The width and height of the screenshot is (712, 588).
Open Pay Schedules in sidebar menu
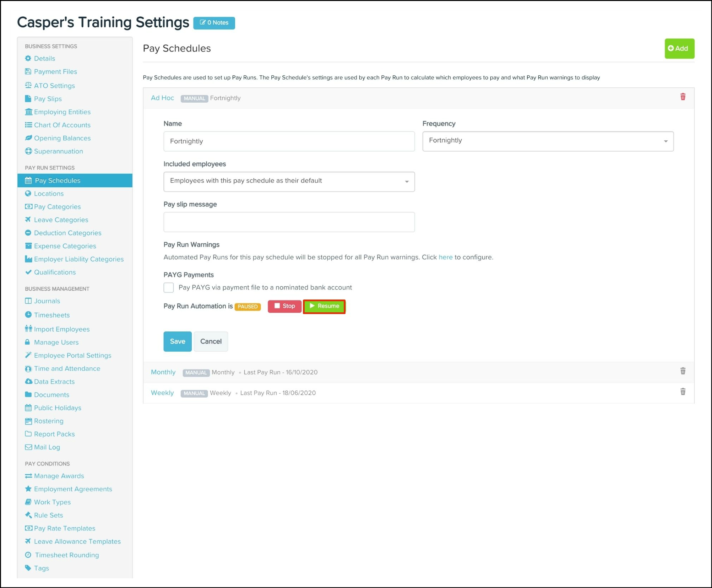coord(58,180)
